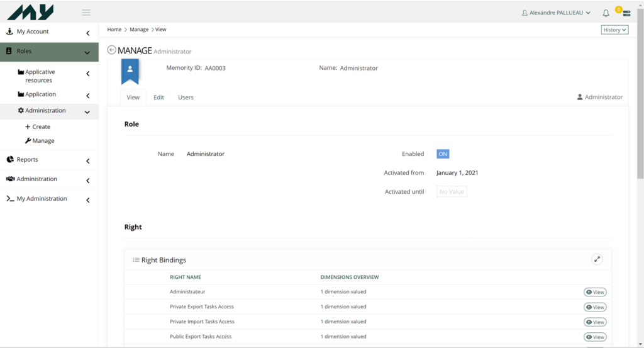This screenshot has width=644, height=348.
Task: Expand the Right Bindings panel fullscreen
Action: pyautogui.click(x=597, y=259)
